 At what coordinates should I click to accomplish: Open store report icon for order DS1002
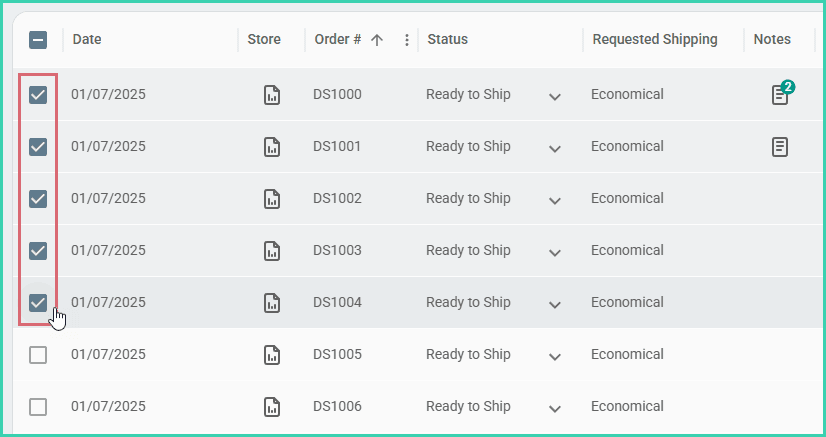[271, 199]
